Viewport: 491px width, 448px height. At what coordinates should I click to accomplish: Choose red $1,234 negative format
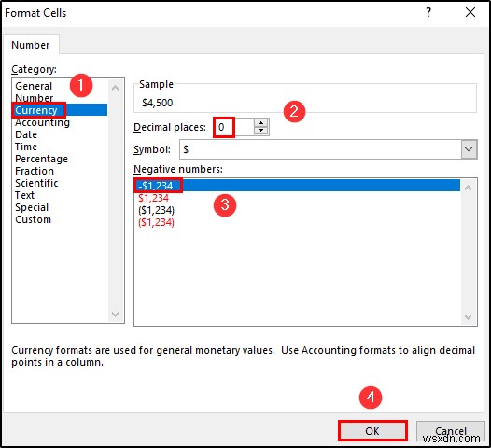pyautogui.click(x=153, y=198)
